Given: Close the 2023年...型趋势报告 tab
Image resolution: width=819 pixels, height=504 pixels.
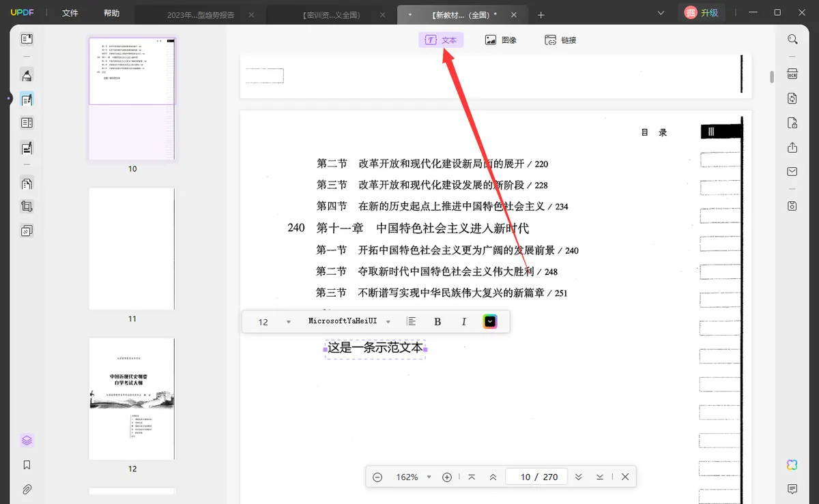Looking at the screenshot, I should point(251,14).
